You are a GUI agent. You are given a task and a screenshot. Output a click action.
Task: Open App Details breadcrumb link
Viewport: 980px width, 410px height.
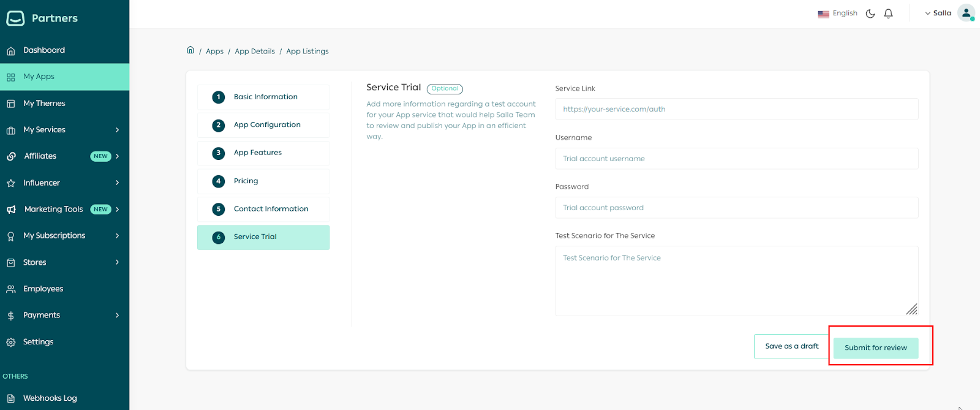(255, 51)
